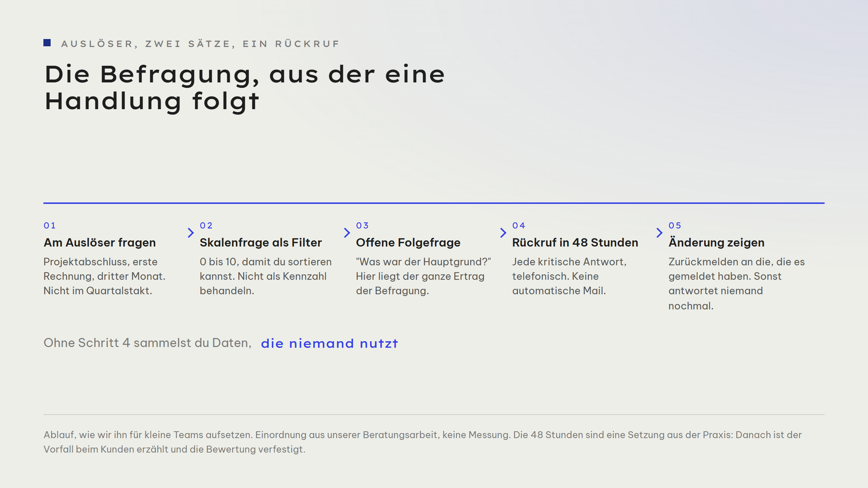This screenshot has height=488, width=868.
Task: Select the overline 'AUSLÖSER, ZWEI SÄTZE, EIN RÜCKRUF'
Action: pyautogui.click(x=200, y=44)
